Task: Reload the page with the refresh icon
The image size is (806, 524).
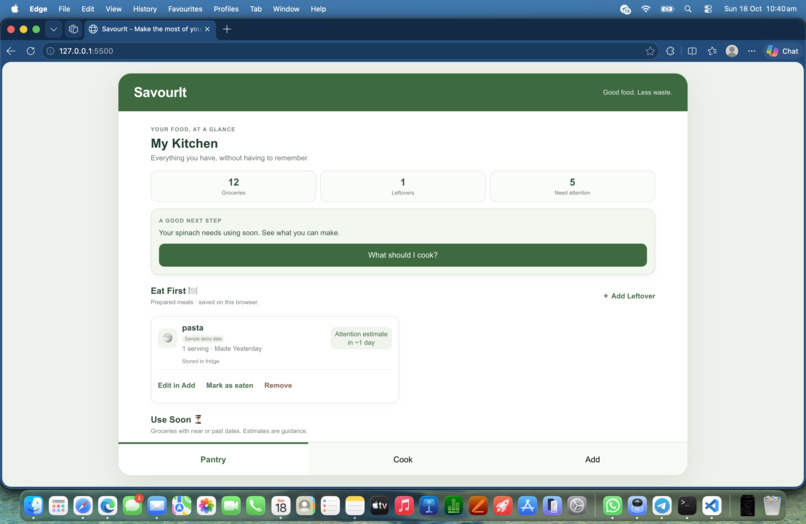Action: [31, 51]
